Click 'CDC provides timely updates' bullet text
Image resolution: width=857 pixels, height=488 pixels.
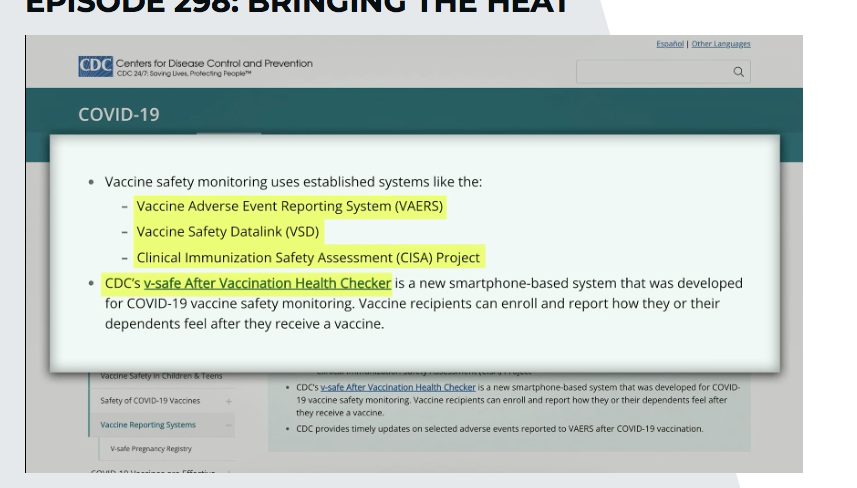(x=500, y=428)
